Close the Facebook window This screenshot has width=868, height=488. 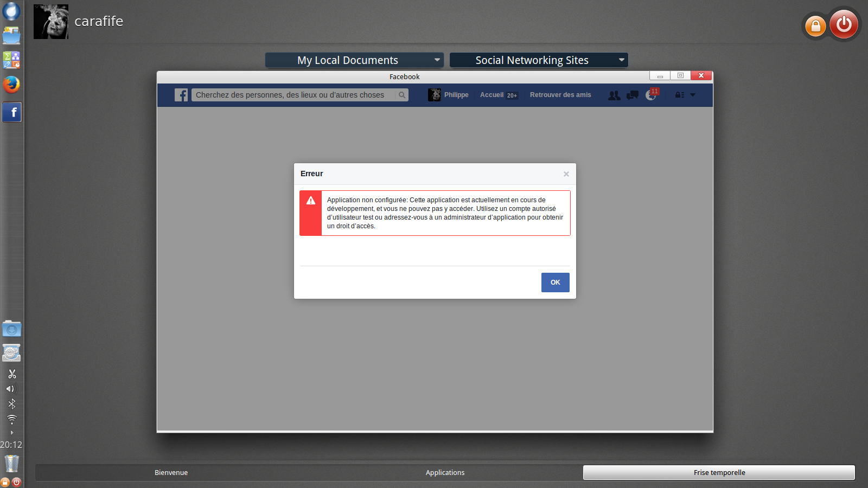(701, 76)
